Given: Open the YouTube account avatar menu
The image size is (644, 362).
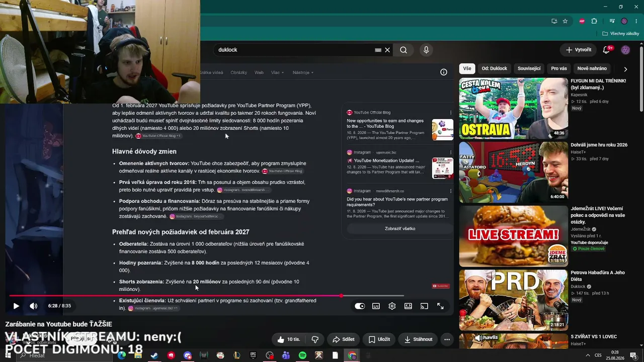Looking at the screenshot, I should [x=625, y=50].
